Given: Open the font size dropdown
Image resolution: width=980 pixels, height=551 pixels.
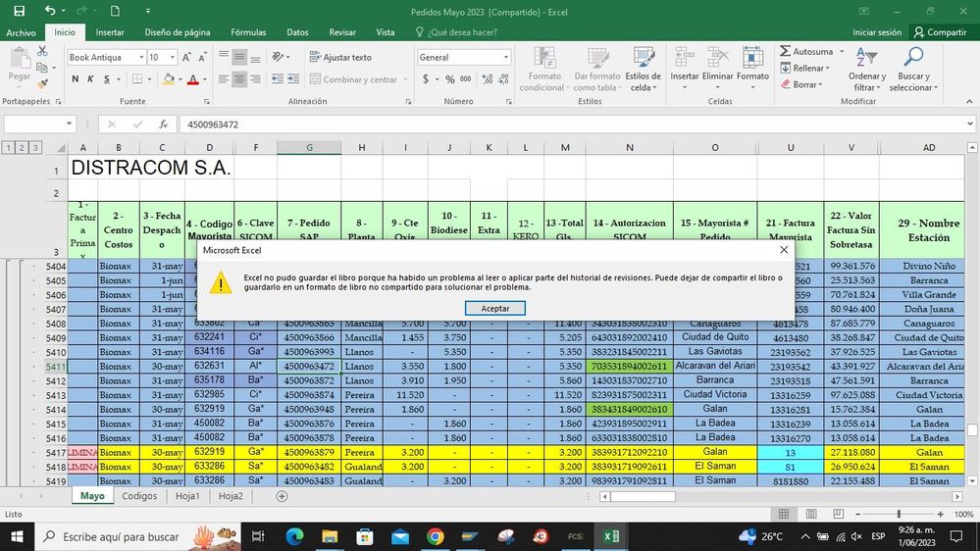Looking at the screenshot, I should tap(173, 58).
